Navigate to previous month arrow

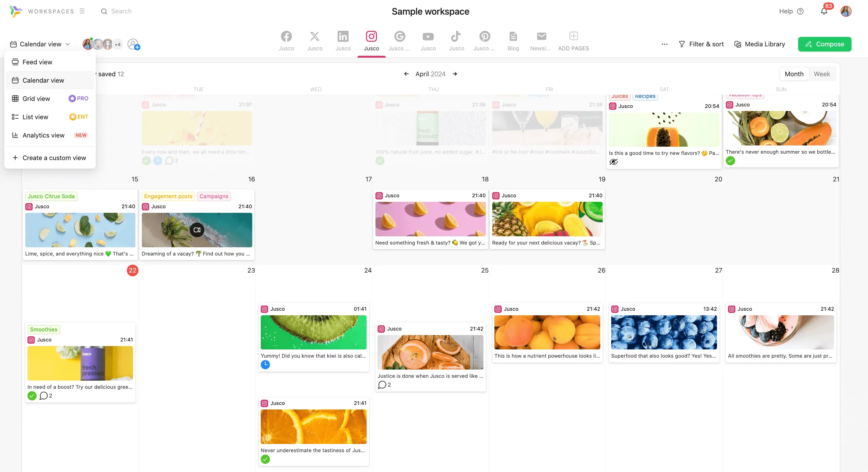coord(406,74)
